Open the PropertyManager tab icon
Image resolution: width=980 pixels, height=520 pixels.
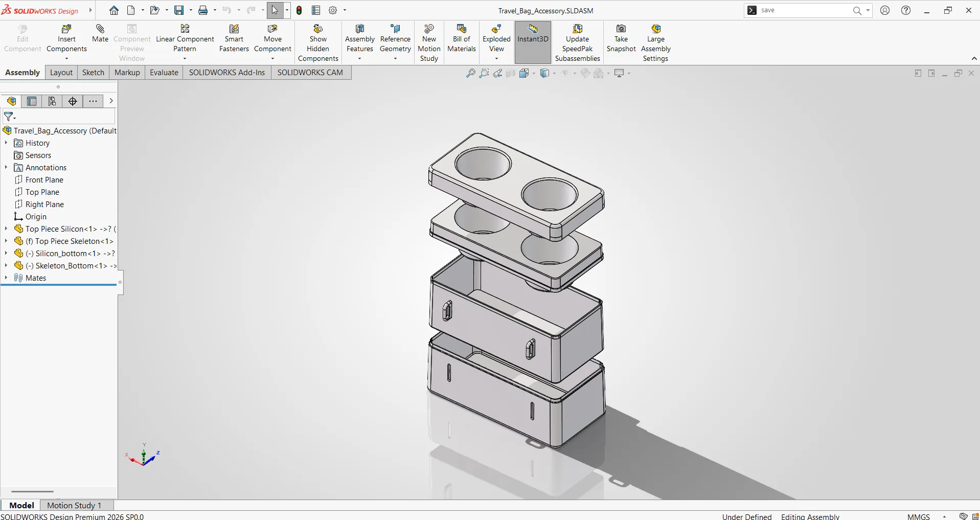pos(32,101)
